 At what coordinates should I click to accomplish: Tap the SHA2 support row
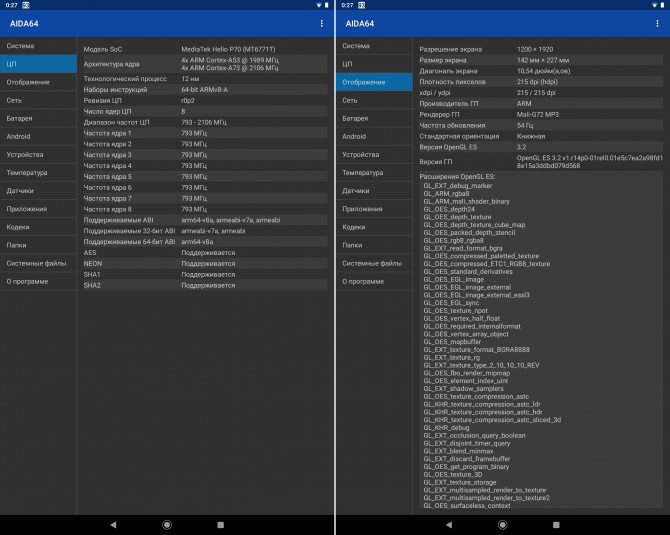(205, 285)
